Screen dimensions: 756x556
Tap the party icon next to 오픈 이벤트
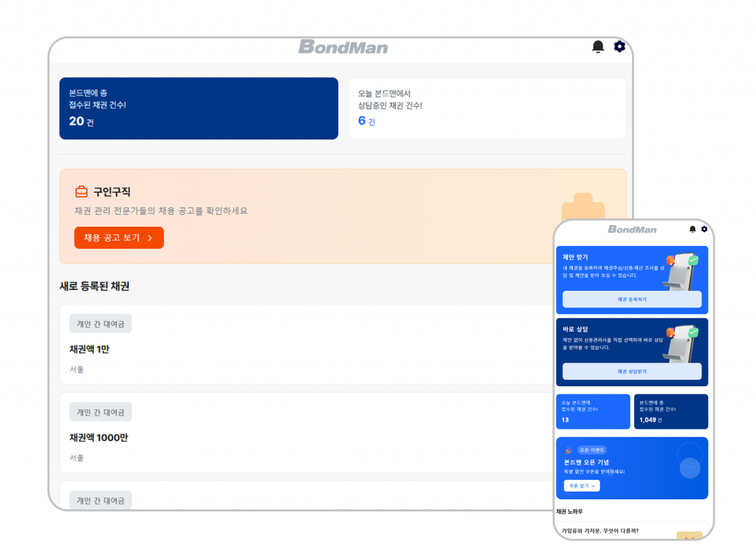(x=569, y=450)
